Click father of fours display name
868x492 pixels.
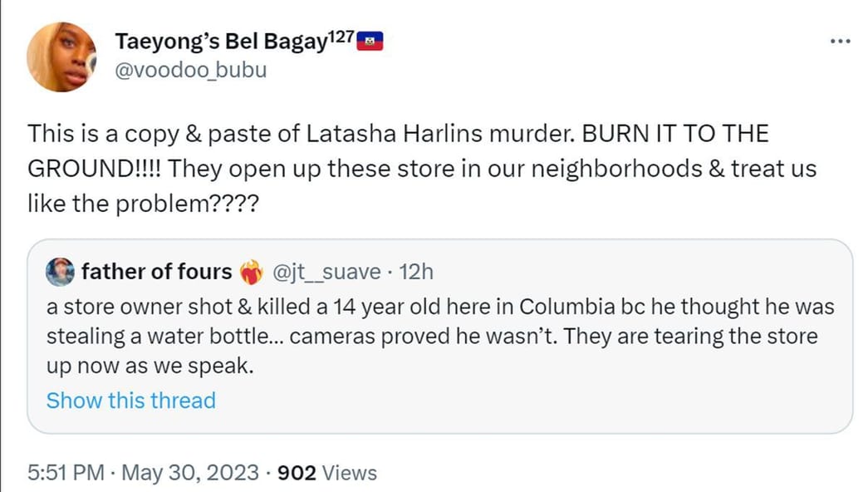click(x=158, y=271)
